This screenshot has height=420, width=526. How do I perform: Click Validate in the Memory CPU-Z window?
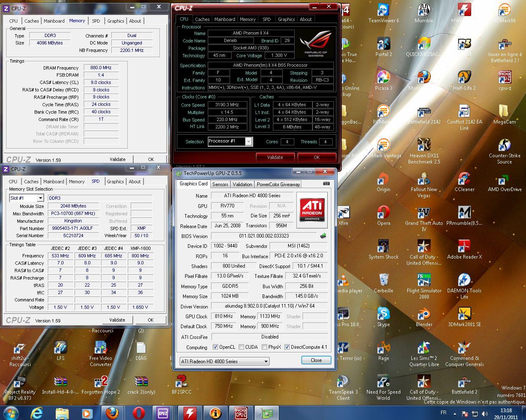click(117, 159)
